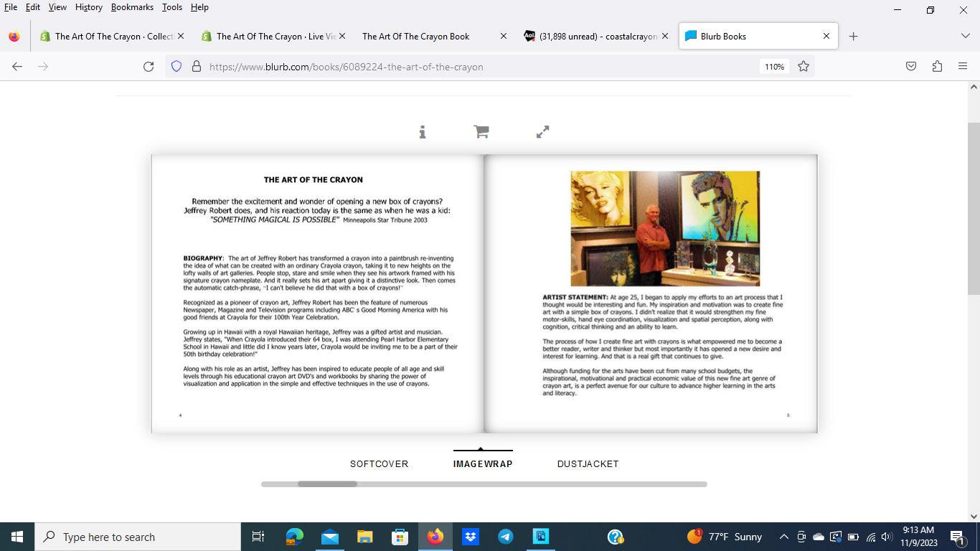Select the Dustjacket format option
The width and height of the screenshot is (980, 551).
pyautogui.click(x=588, y=464)
